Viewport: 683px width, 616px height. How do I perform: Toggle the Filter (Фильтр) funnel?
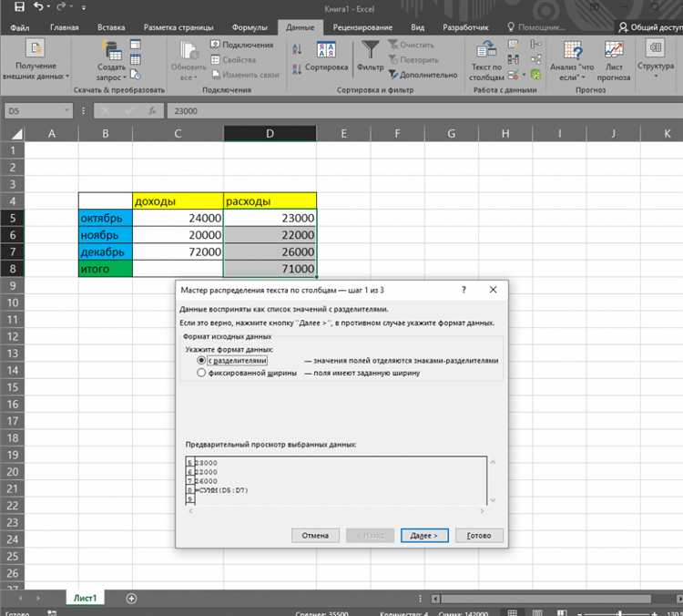[x=371, y=56]
